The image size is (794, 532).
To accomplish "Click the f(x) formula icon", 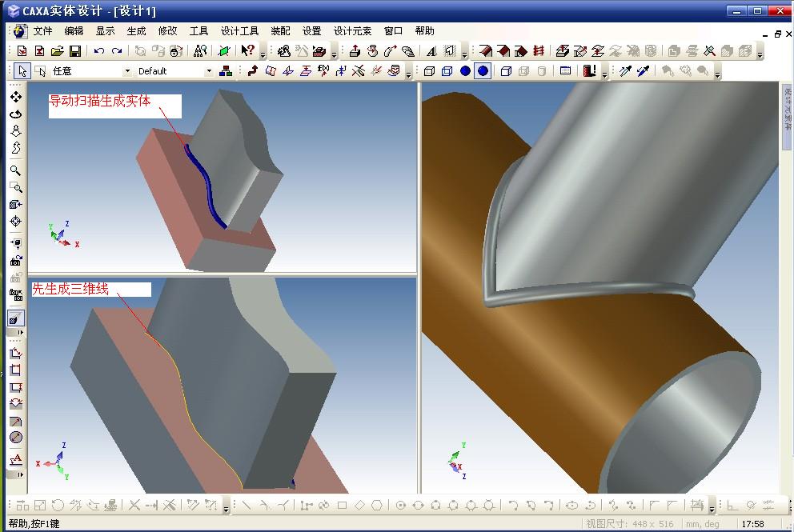I will pos(323,71).
